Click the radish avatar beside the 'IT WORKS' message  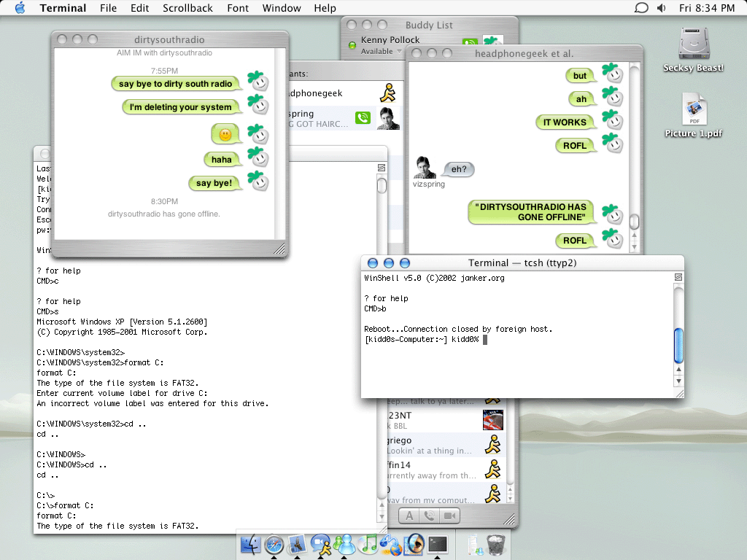pyautogui.click(x=613, y=120)
